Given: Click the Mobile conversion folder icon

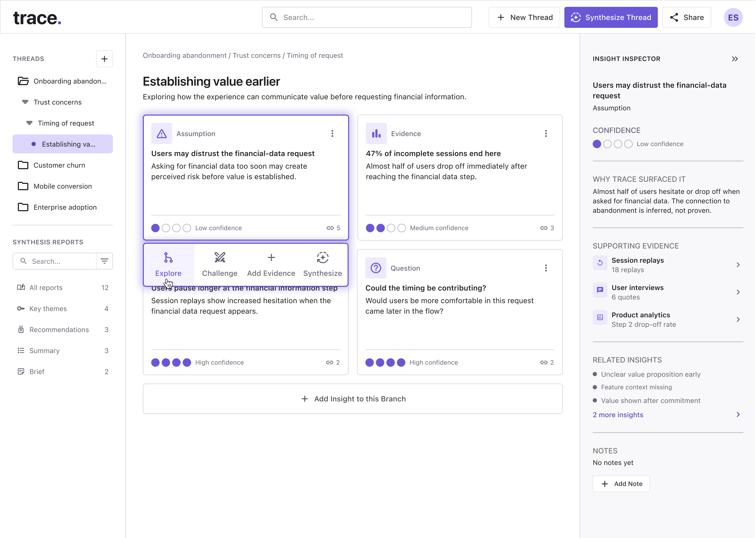Looking at the screenshot, I should point(23,186).
